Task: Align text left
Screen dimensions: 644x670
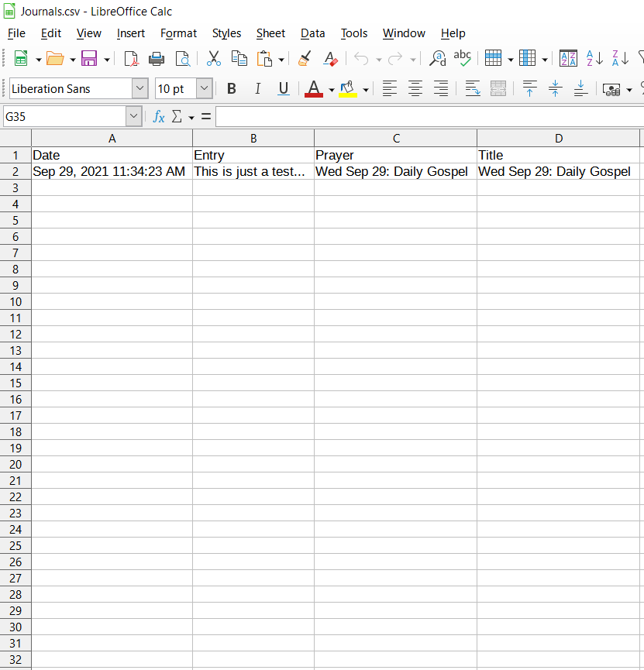Action: coord(390,89)
